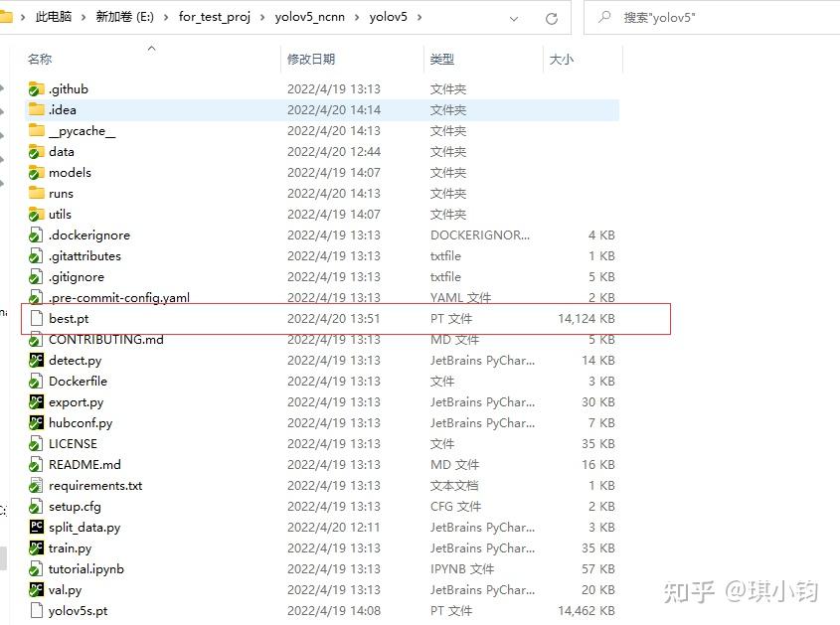This screenshot has height=625, width=840.
Task: Click the 搜索"yolov5" search field
Action: tap(713, 18)
